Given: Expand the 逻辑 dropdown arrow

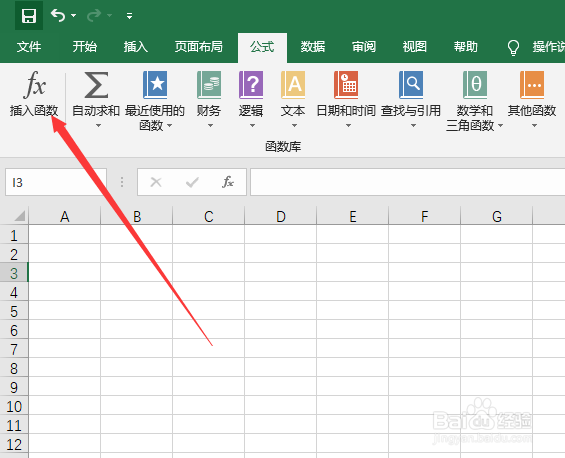Looking at the screenshot, I should point(252,125).
